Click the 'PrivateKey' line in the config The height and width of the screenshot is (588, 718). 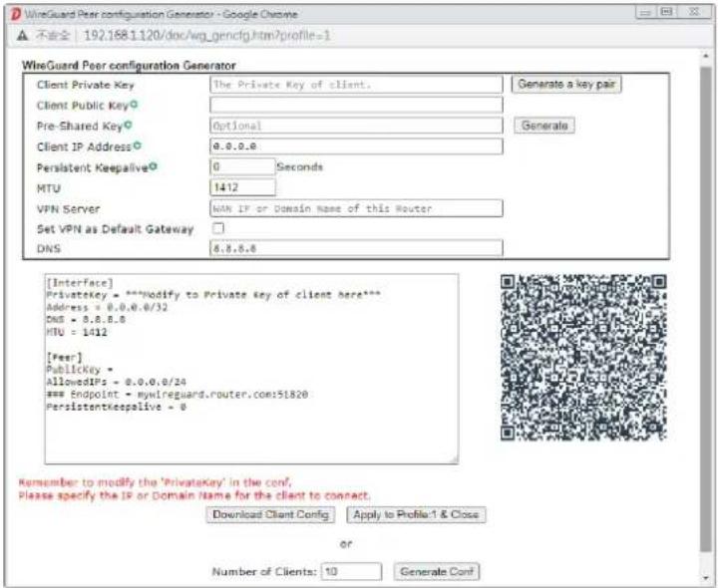point(213,295)
